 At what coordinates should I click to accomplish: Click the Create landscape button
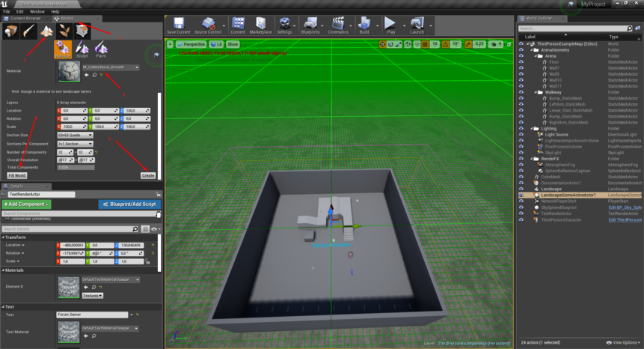click(x=148, y=175)
